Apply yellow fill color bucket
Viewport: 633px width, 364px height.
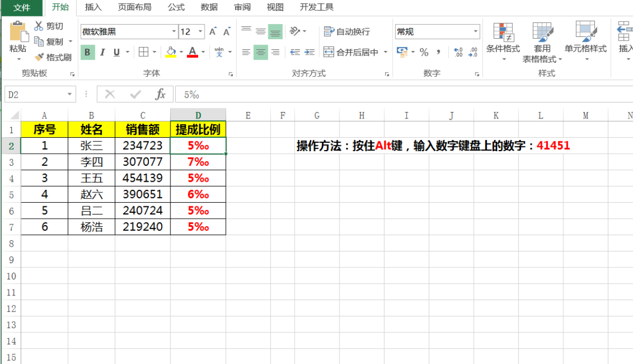(171, 52)
